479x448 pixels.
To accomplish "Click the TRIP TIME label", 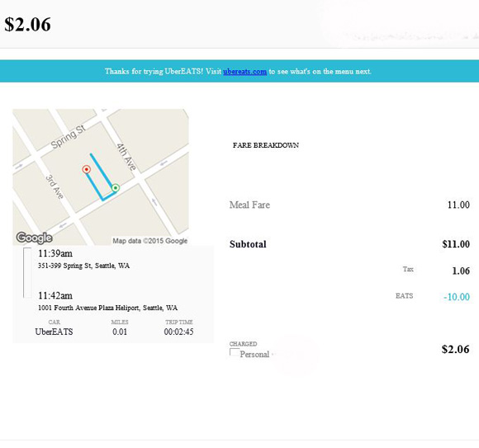I will (x=179, y=322).
